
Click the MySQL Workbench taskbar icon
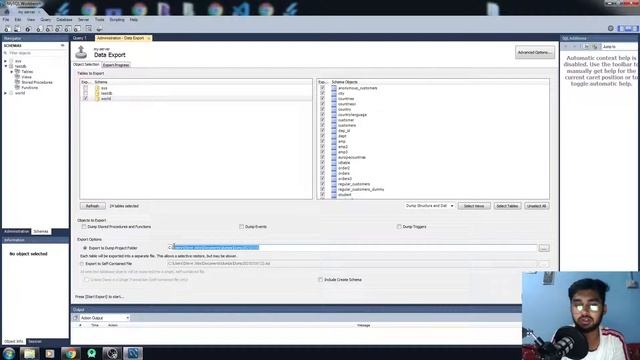133,353
